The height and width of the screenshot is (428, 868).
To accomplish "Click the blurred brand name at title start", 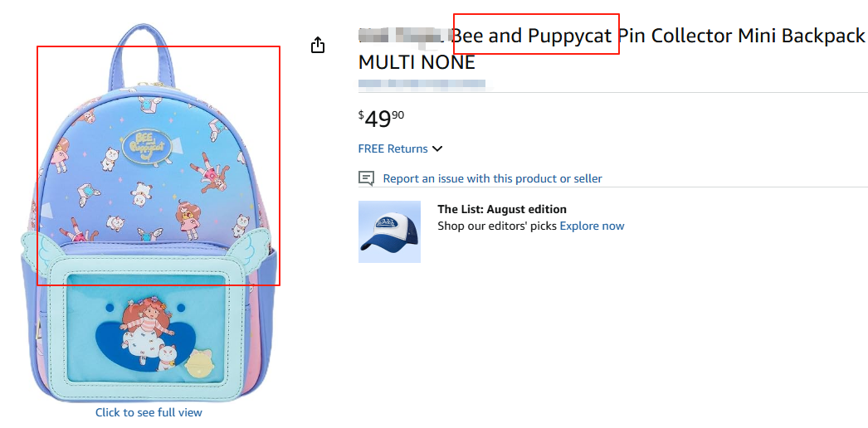I will 403,36.
